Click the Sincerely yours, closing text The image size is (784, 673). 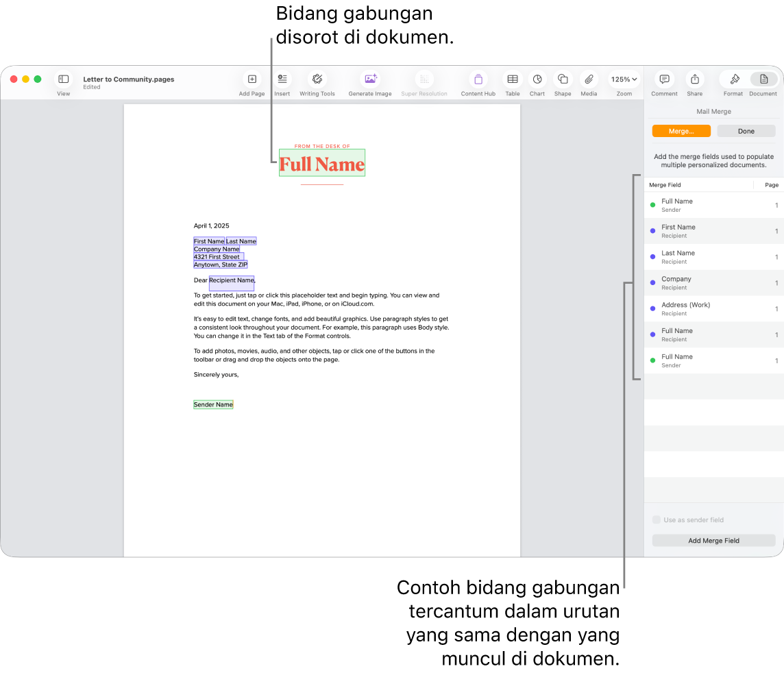[x=216, y=374]
